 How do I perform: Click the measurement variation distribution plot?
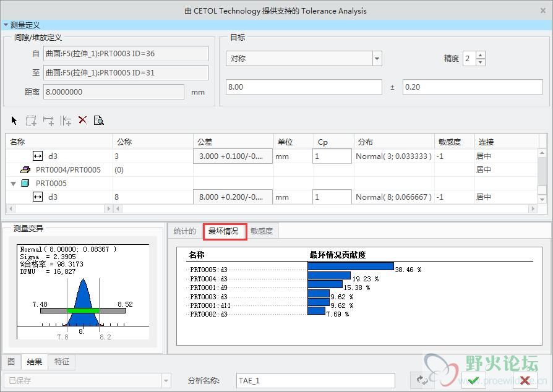(83, 292)
